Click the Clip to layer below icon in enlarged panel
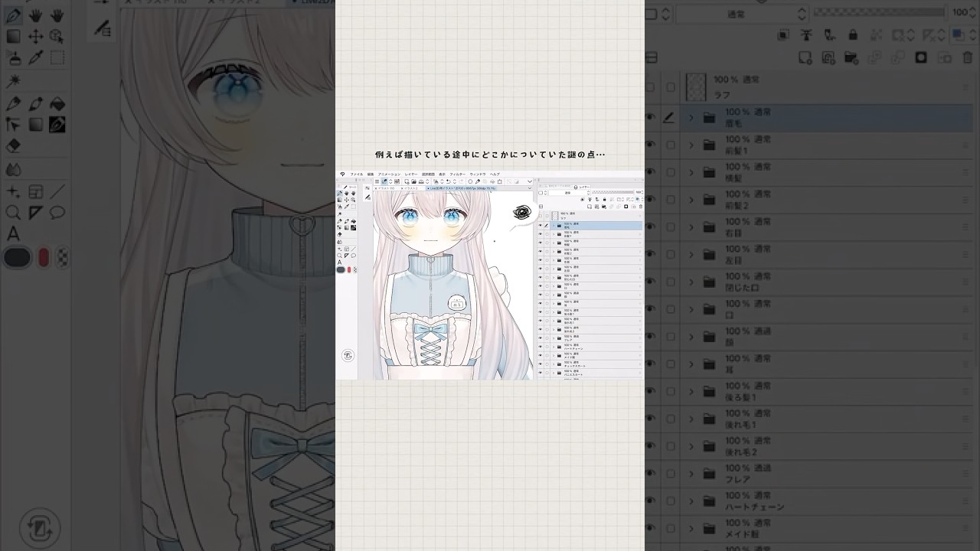The width and height of the screenshot is (980, 551). click(783, 35)
